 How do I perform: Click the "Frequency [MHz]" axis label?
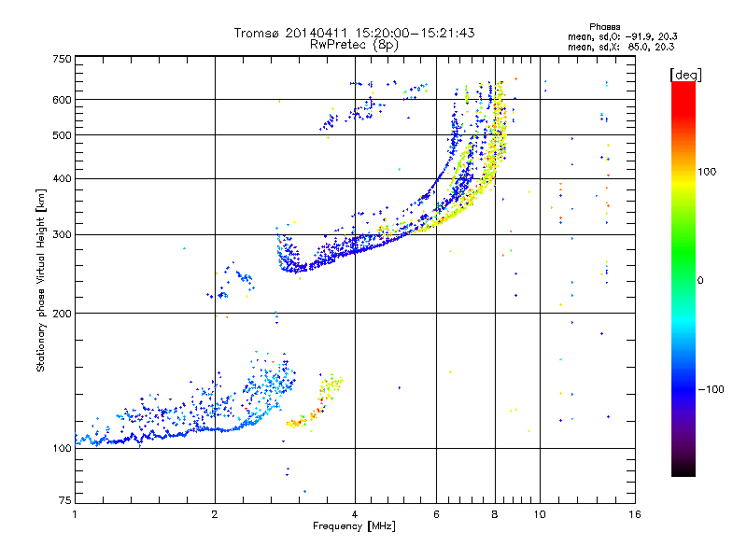tap(354, 526)
